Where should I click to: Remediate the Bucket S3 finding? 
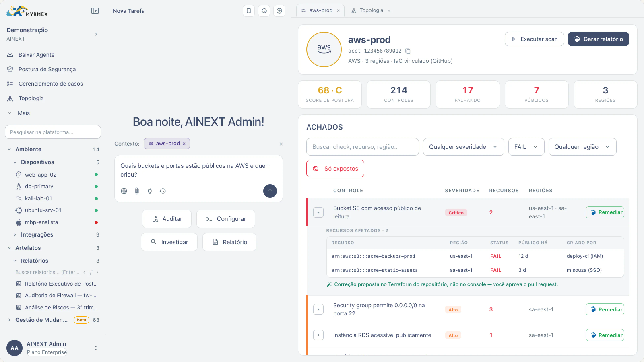point(605,212)
